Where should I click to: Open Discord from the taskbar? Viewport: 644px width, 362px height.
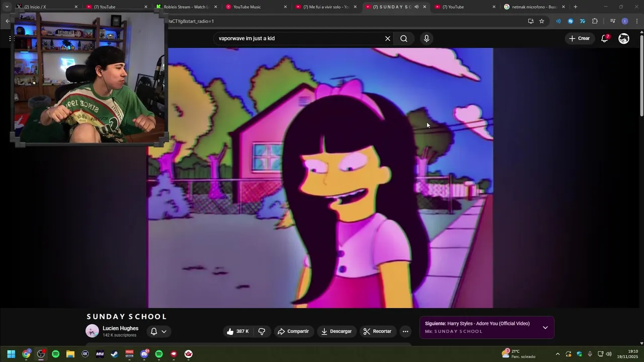click(144, 354)
